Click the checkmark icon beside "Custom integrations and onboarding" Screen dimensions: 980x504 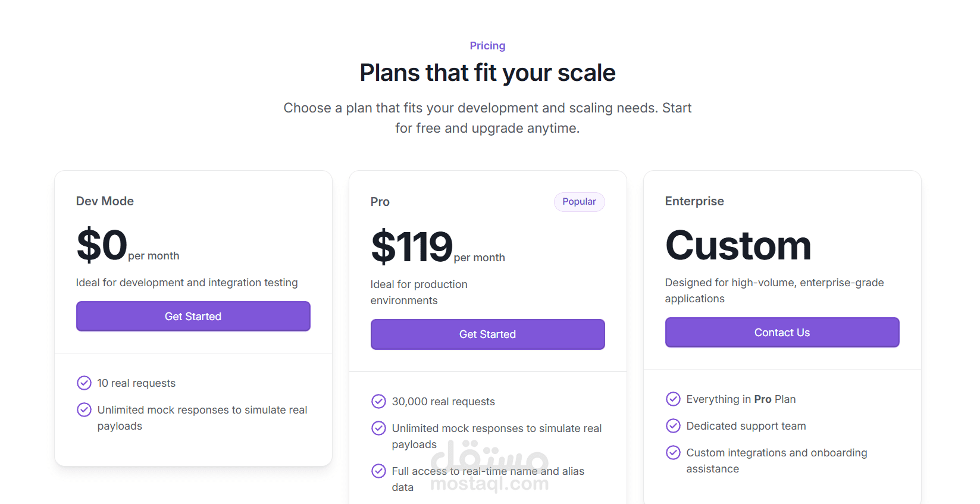point(673,452)
